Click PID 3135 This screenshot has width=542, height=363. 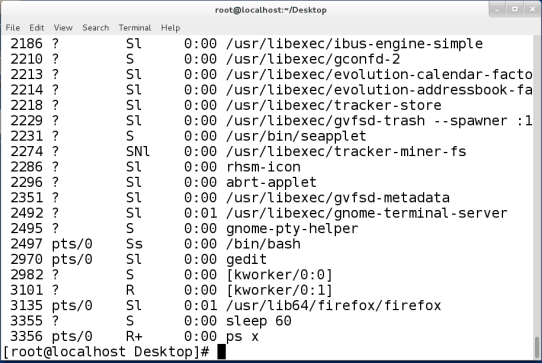point(27,306)
